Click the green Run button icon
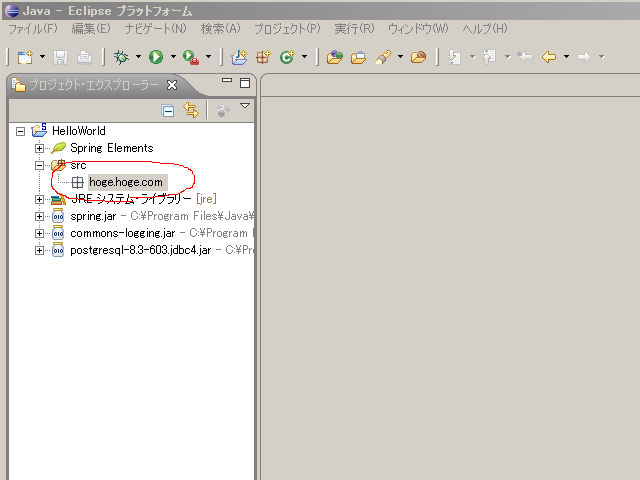Screen dimensions: 640x480 click(x=156, y=57)
